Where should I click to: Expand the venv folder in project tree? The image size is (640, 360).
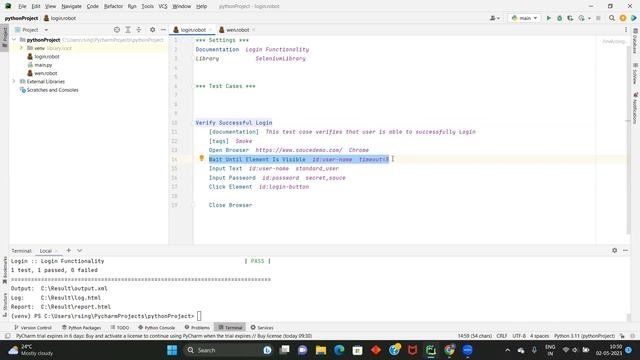(x=21, y=48)
